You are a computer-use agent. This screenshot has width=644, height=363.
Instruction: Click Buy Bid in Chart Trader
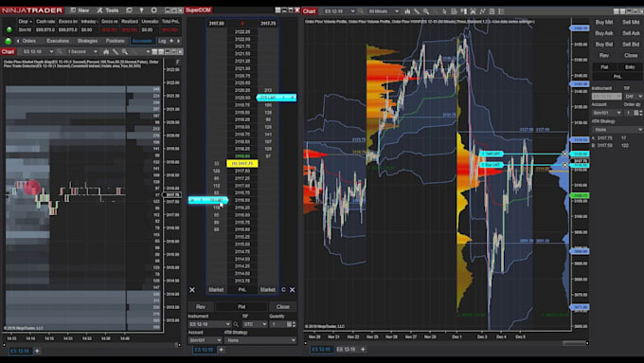click(604, 45)
